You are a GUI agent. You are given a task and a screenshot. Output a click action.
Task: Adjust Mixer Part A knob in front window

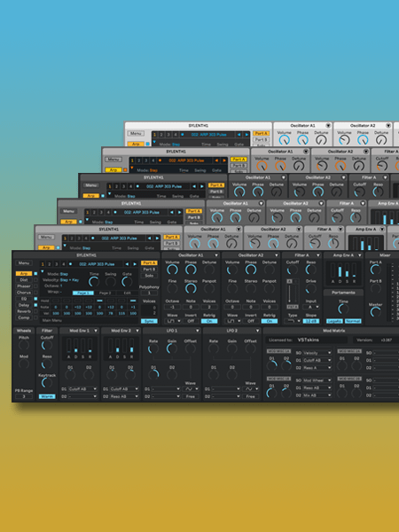point(375,270)
